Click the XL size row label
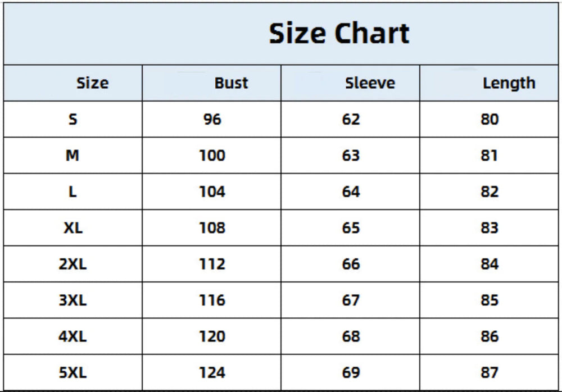Image resolution: width=562 pixels, height=392 pixels. (72, 227)
